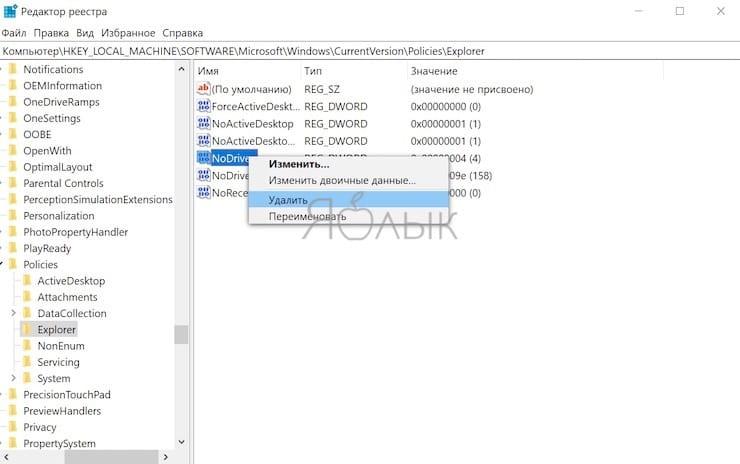Select the NoActiveDesktop value name
The image size is (740, 464).
252,124
